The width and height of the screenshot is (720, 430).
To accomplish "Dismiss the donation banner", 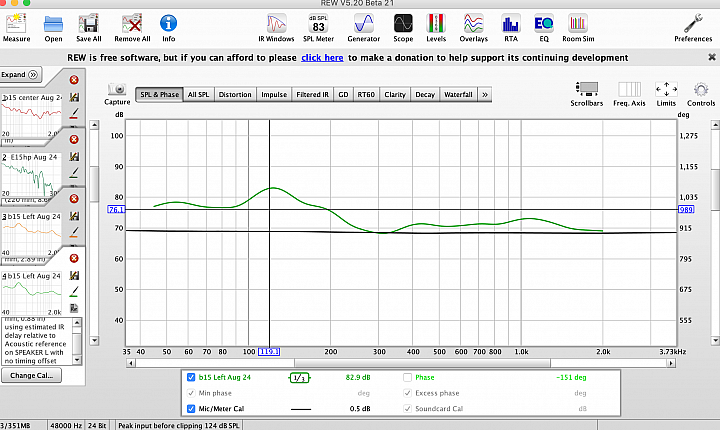I will (712, 57).
